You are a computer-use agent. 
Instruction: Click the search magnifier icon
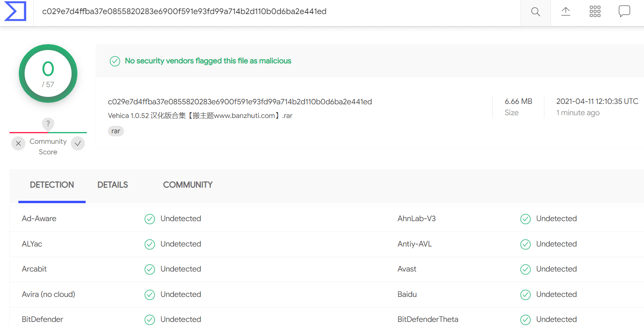[536, 12]
